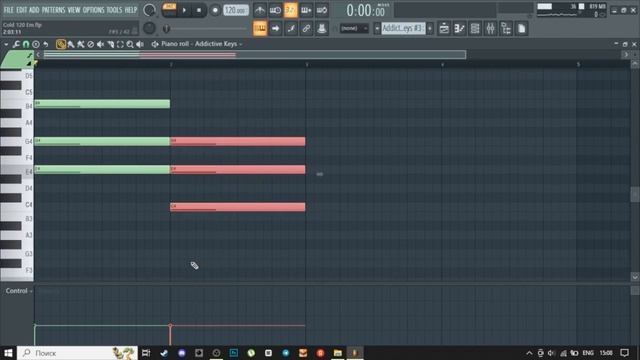Click the piano roll Undo arrow icon

[46, 44]
